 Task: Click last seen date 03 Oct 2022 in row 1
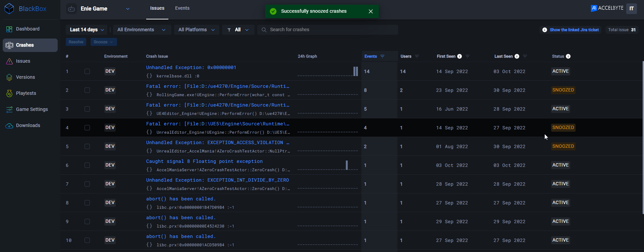coord(509,72)
